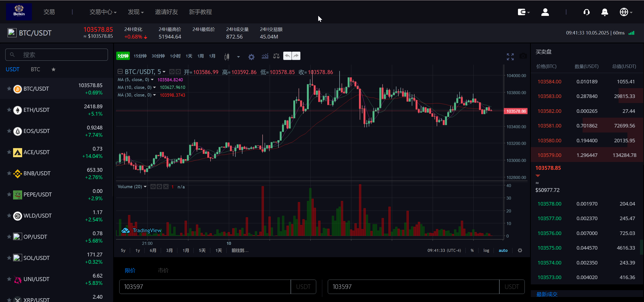Contact support using the headset icon
Viewport: 644px width, 302px height.
[x=586, y=12]
